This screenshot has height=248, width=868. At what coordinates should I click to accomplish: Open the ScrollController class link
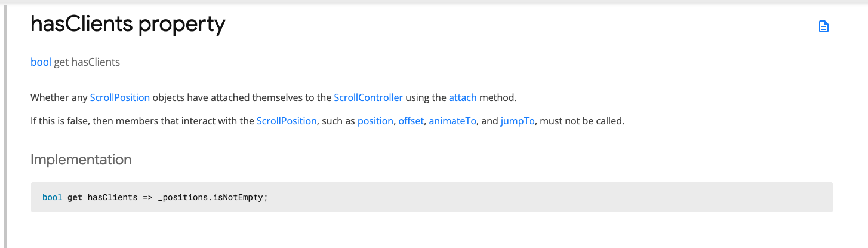tap(368, 97)
